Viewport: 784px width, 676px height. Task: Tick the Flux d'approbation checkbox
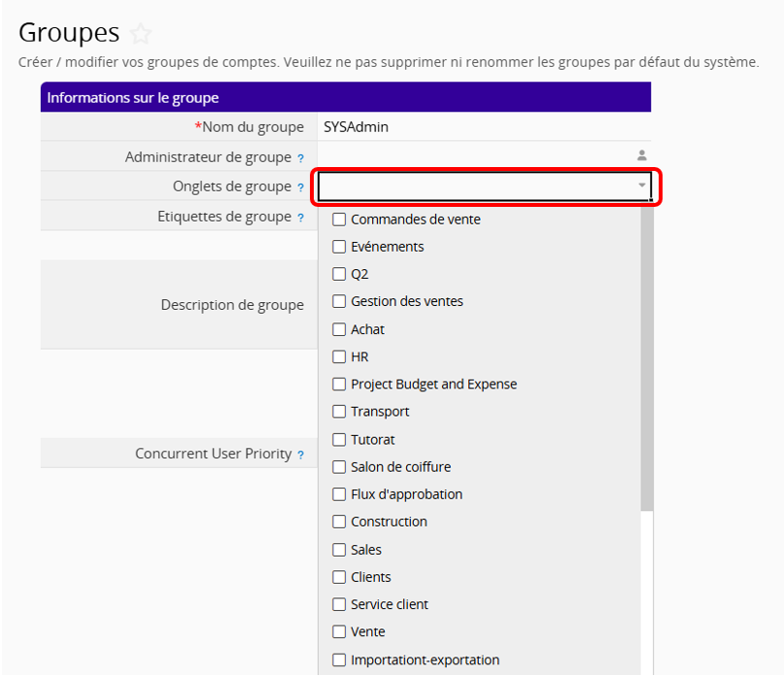pos(339,494)
